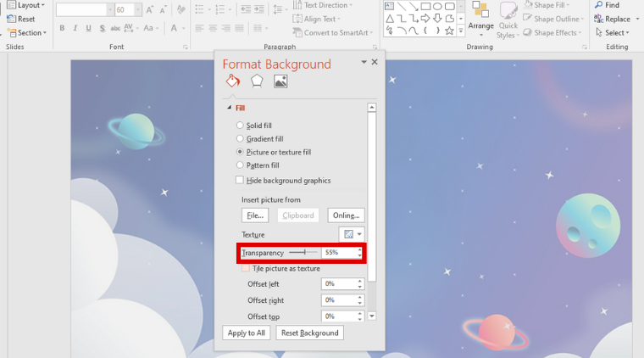Select the star shape in gallery
Screen dimensions: 644x358
pos(450,31)
